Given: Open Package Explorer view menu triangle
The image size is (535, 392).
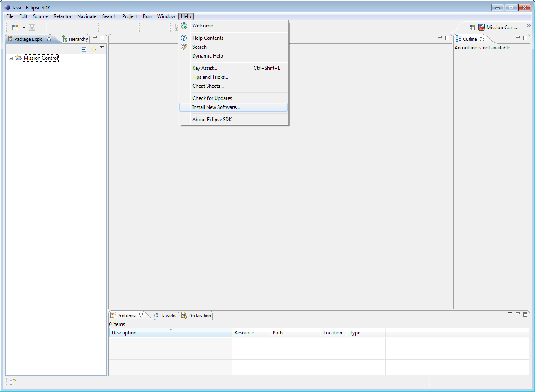Looking at the screenshot, I should pyautogui.click(x=102, y=47).
